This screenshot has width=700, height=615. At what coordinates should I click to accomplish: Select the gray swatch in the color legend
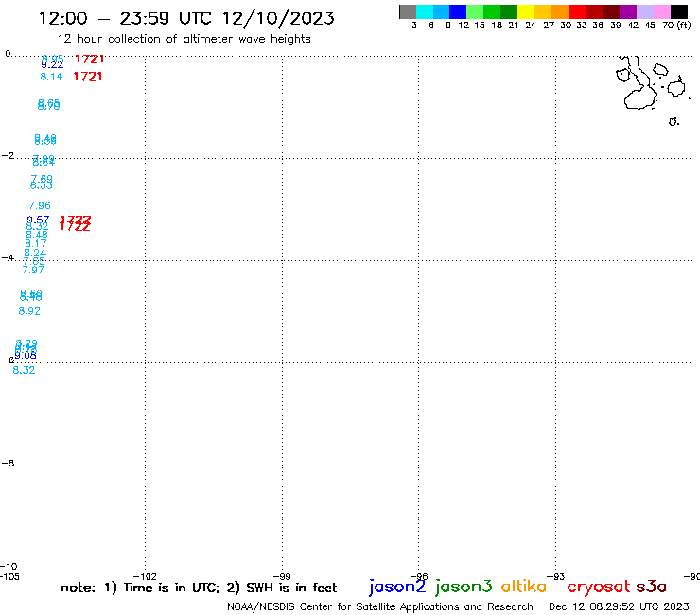pos(408,11)
